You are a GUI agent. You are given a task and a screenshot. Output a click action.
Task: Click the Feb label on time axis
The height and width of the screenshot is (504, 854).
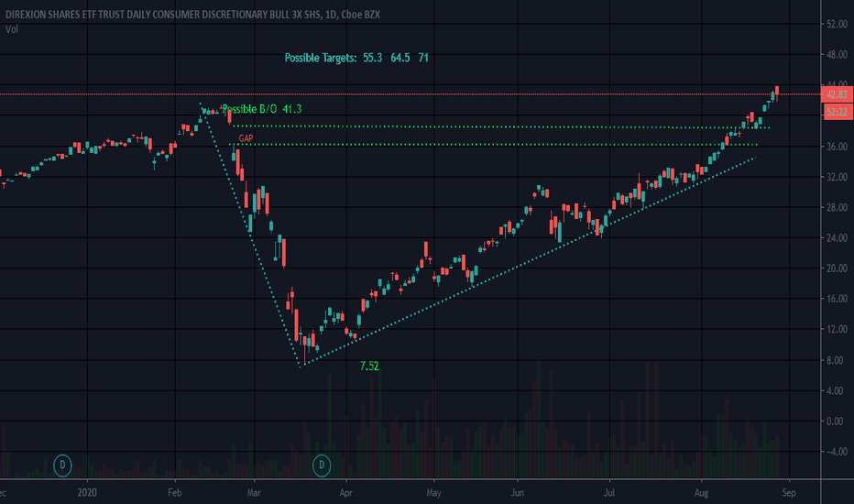coord(174,493)
